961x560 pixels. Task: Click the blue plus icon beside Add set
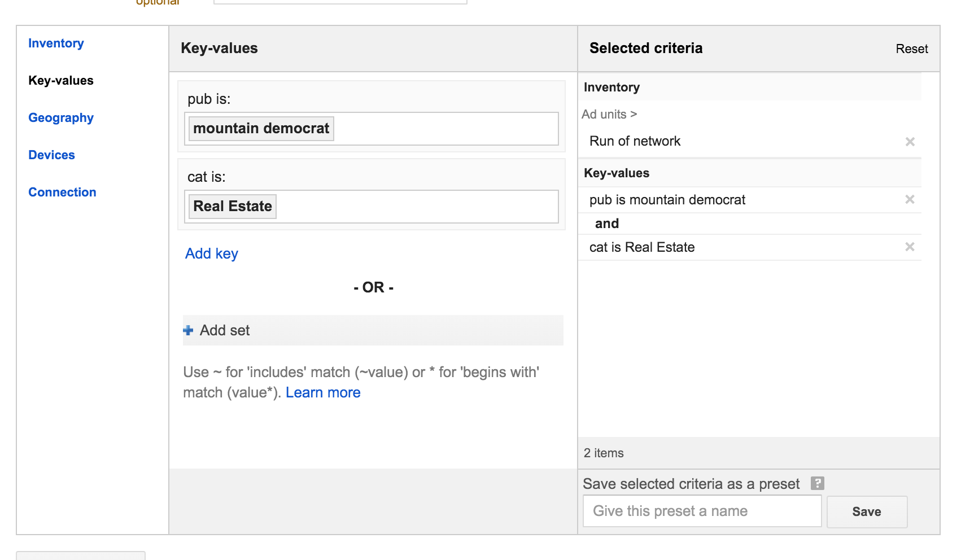(189, 331)
